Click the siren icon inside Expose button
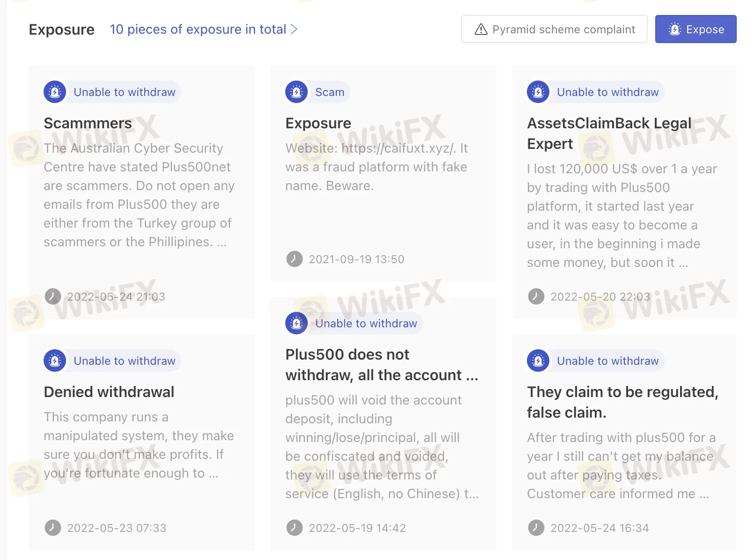This screenshot has width=755, height=560. (x=675, y=29)
